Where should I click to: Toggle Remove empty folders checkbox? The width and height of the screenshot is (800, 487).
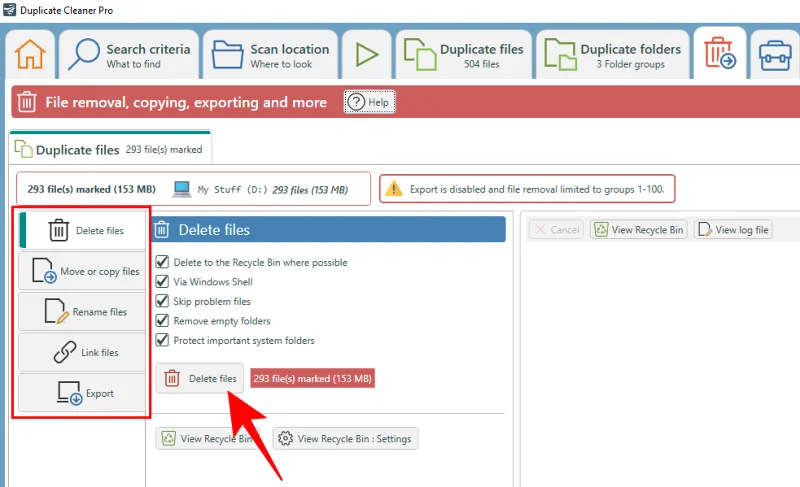pos(162,321)
